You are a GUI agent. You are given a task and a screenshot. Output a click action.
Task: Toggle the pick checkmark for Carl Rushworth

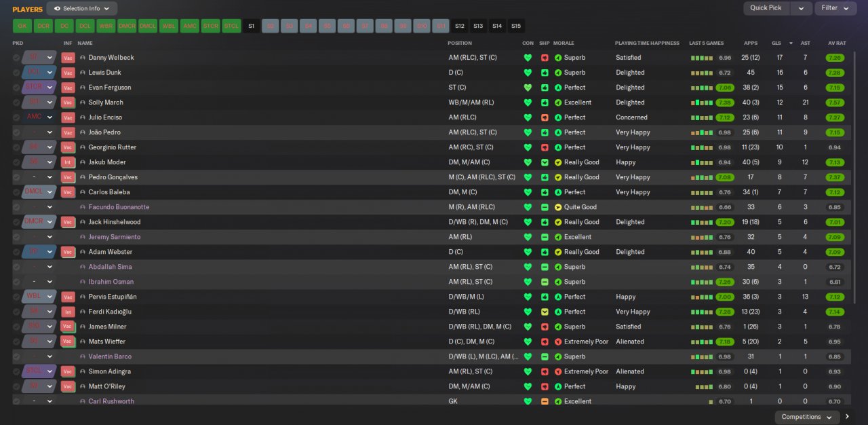click(16, 401)
